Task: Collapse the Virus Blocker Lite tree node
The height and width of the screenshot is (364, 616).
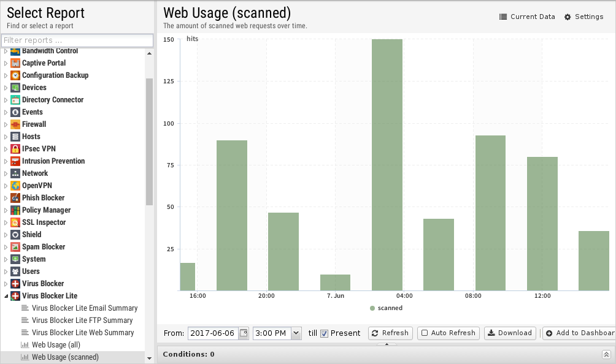Action: click(x=6, y=296)
